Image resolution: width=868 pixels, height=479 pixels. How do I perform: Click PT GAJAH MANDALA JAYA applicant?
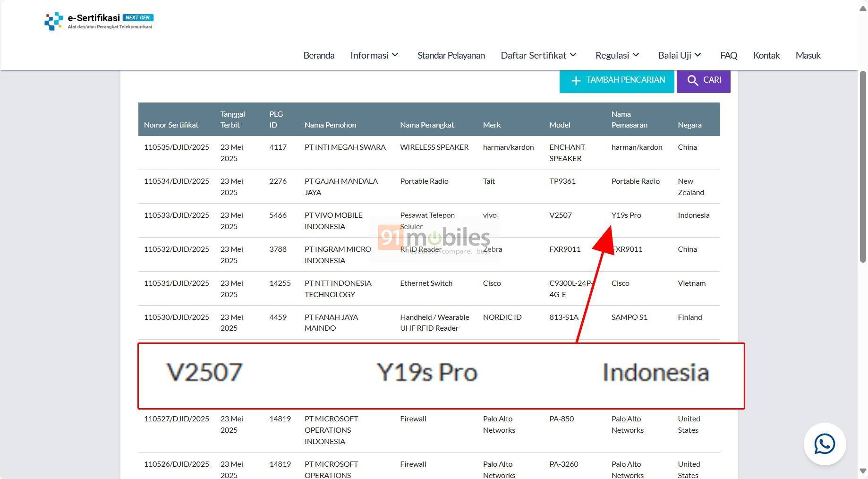[341, 187]
